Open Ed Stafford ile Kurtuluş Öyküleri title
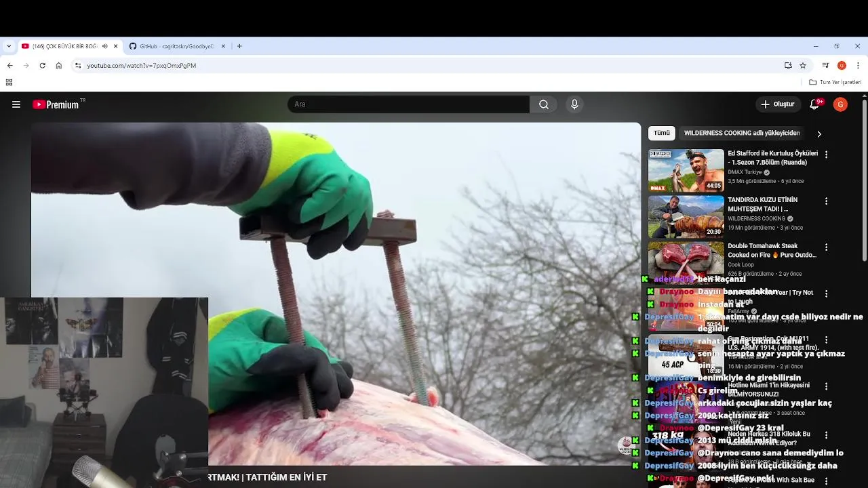This screenshot has width=868, height=488. click(772, 158)
